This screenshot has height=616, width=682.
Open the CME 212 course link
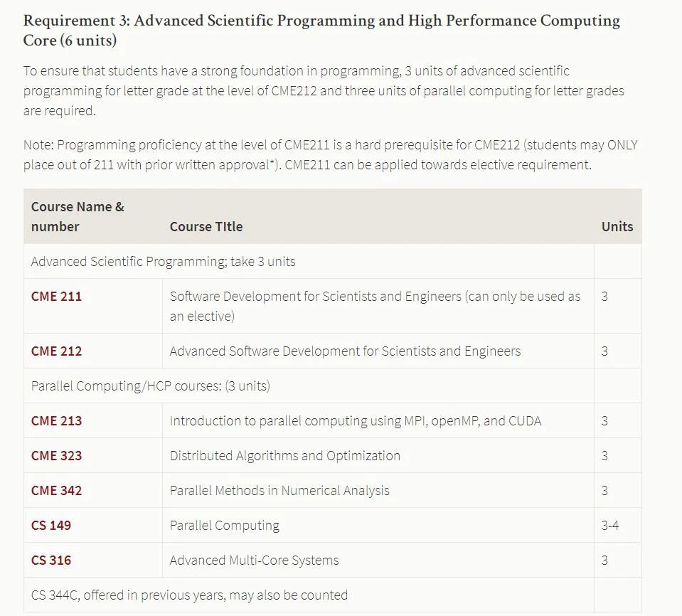[57, 351]
